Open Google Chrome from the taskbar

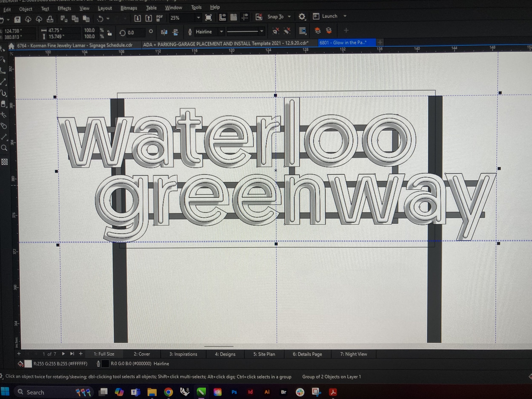coord(168,392)
